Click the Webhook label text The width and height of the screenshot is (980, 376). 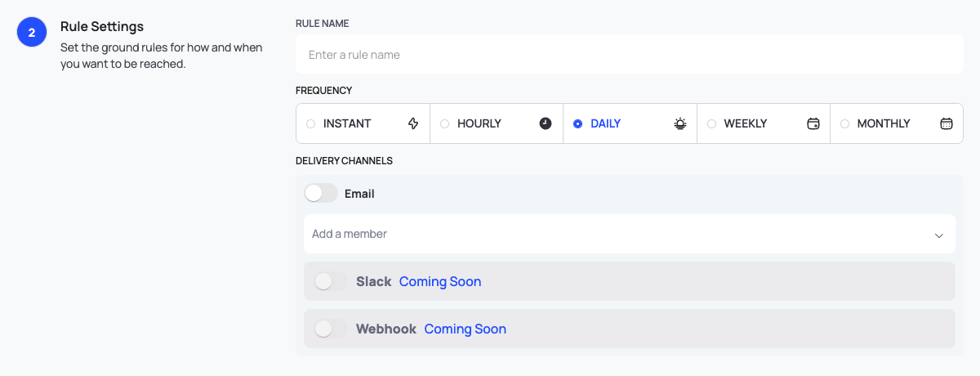coord(386,329)
